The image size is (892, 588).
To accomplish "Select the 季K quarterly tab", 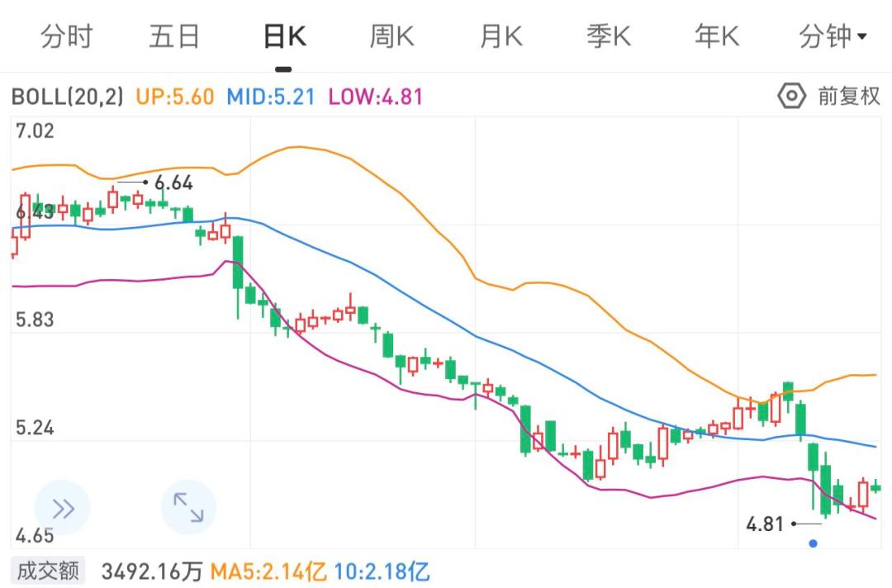I will pos(609,37).
